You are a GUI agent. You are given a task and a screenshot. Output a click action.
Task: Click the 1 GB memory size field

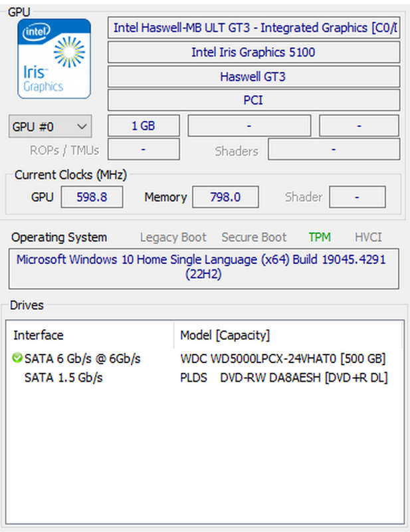coord(144,126)
